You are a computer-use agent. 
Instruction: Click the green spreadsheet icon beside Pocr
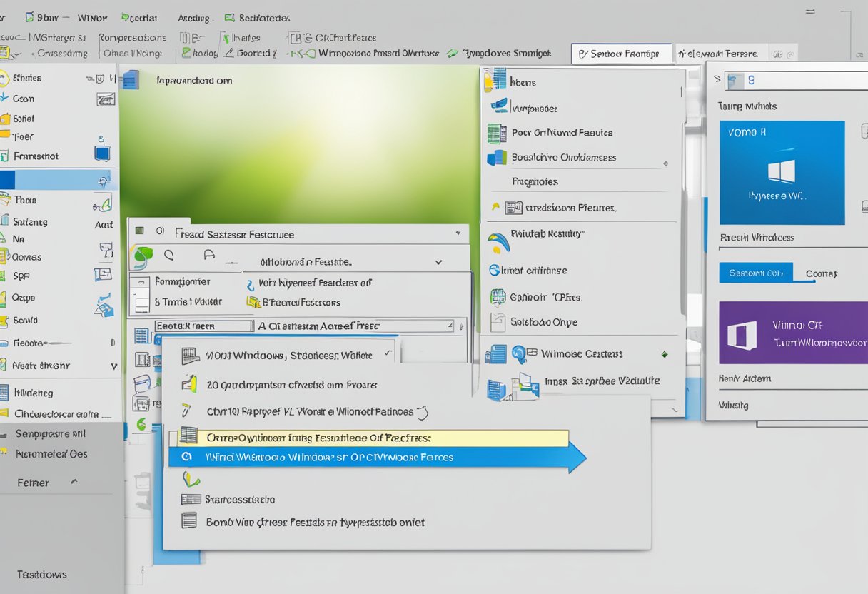coord(496,133)
